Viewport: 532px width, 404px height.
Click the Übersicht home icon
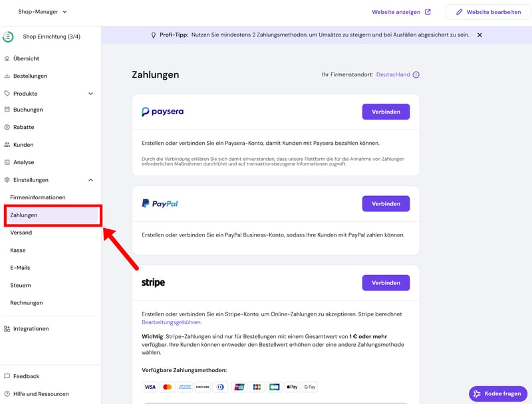[x=7, y=58]
